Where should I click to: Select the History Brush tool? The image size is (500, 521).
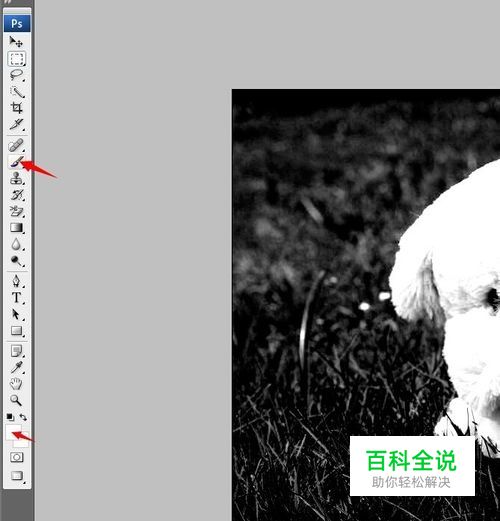click(x=16, y=195)
